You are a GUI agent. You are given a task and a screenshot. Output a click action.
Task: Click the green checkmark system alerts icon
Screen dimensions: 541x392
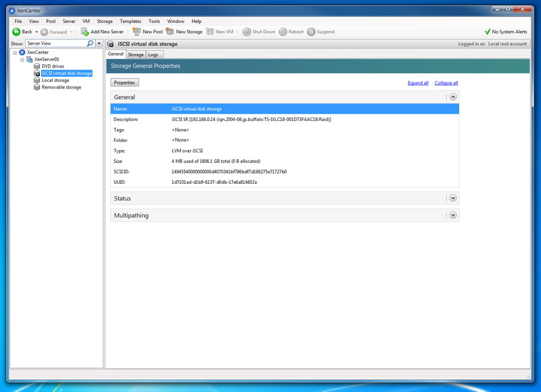coord(488,32)
